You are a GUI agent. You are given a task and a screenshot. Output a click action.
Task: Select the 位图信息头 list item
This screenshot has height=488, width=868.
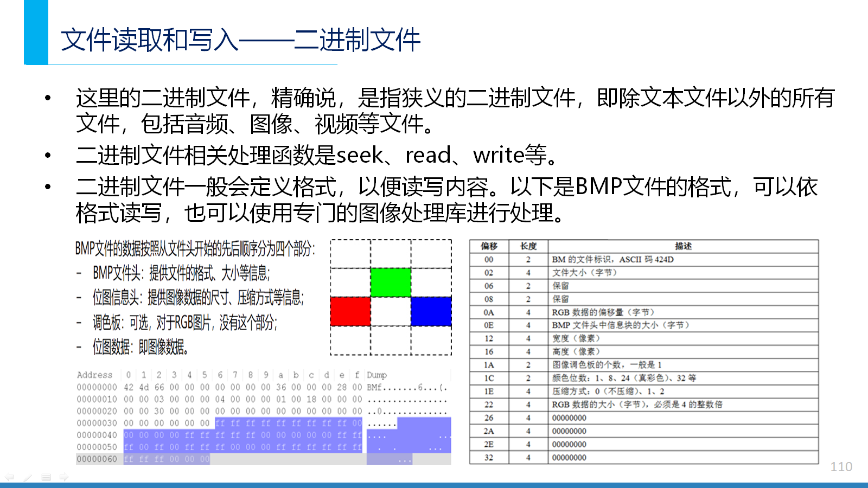coord(198,298)
